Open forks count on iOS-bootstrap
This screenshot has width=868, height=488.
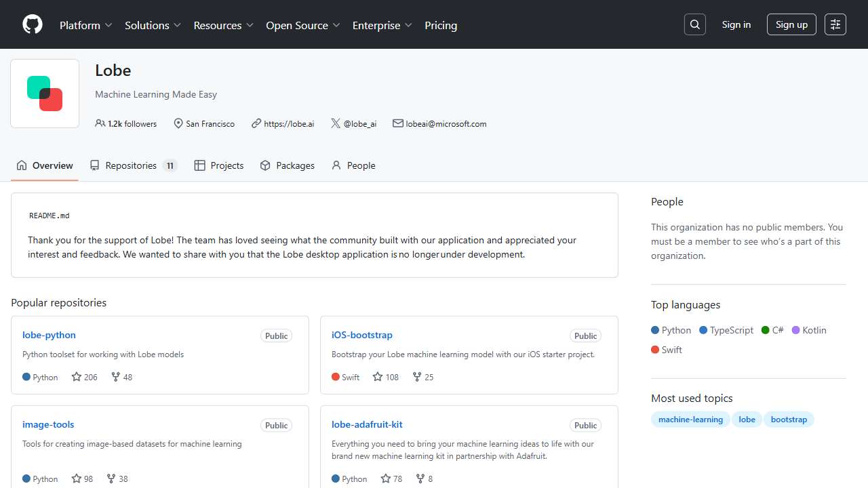click(x=423, y=377)
